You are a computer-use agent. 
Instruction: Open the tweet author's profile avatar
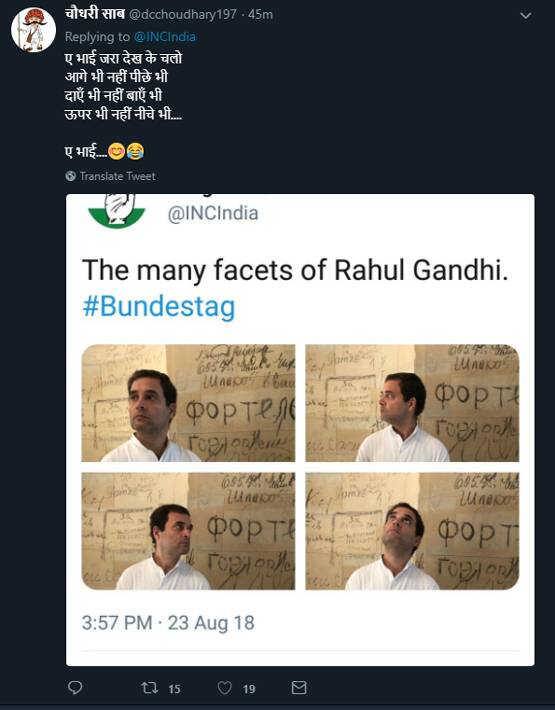point(33,29)
